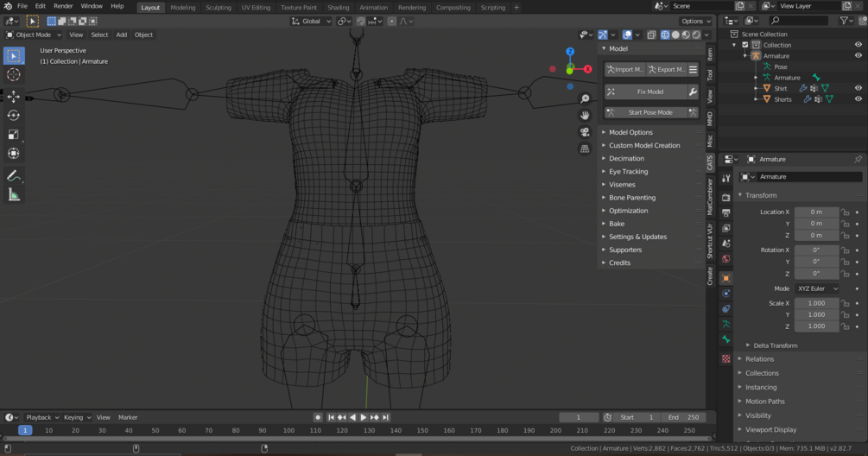Screen dimensions: 868x456
Task: Switch to the Sculpting workspace tab
Action: tap(218, 8)
